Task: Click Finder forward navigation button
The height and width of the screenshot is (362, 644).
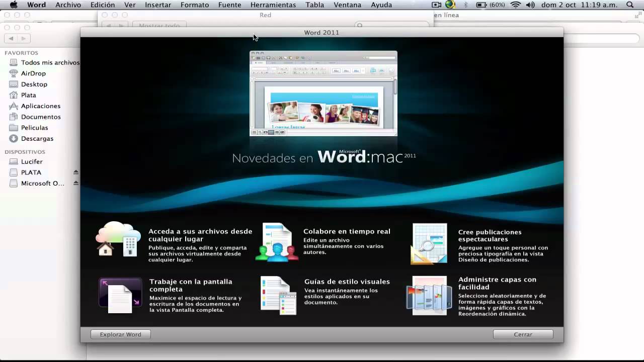Action: (24, 38)
